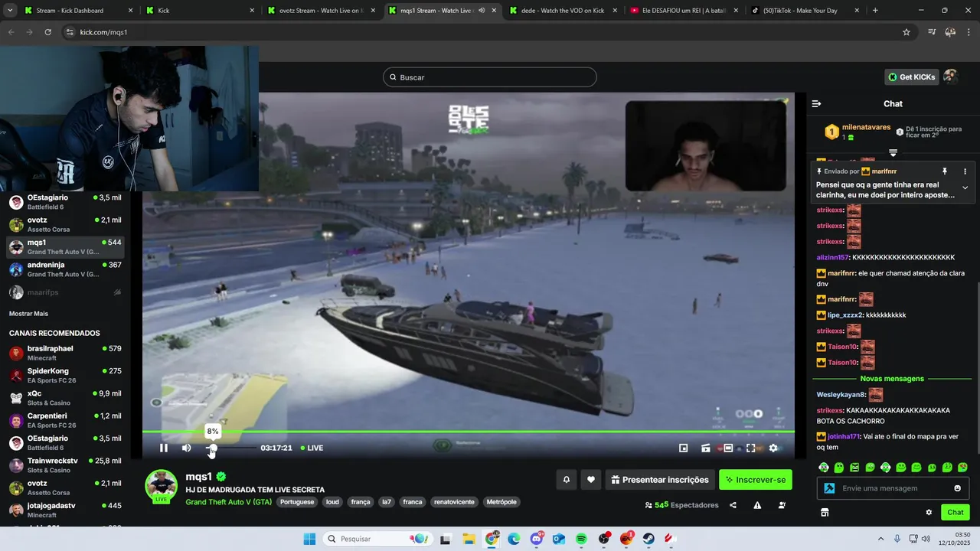Viewport: 980px width, 551px height.
Task: Switch to ovotz Stream browser tab
Action: tap(322, 11)
